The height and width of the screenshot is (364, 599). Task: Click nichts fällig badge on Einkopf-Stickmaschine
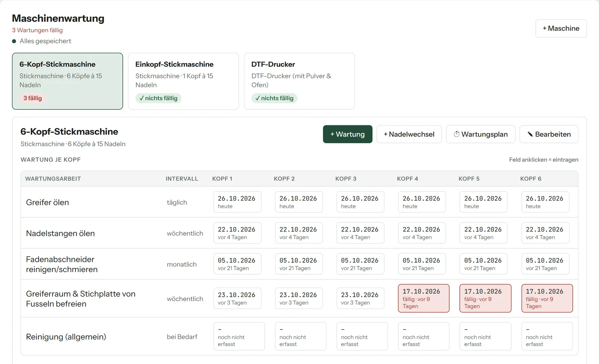(x=158, y=98)
